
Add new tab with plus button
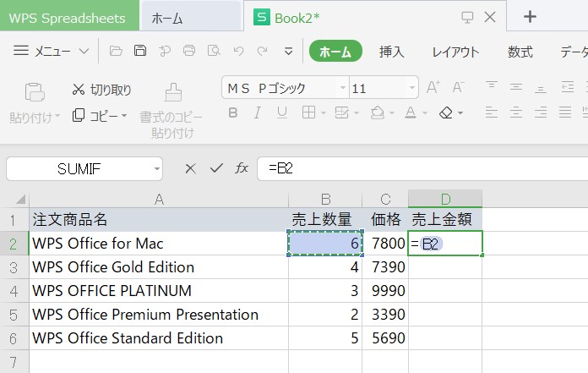[x=530, y=17]
